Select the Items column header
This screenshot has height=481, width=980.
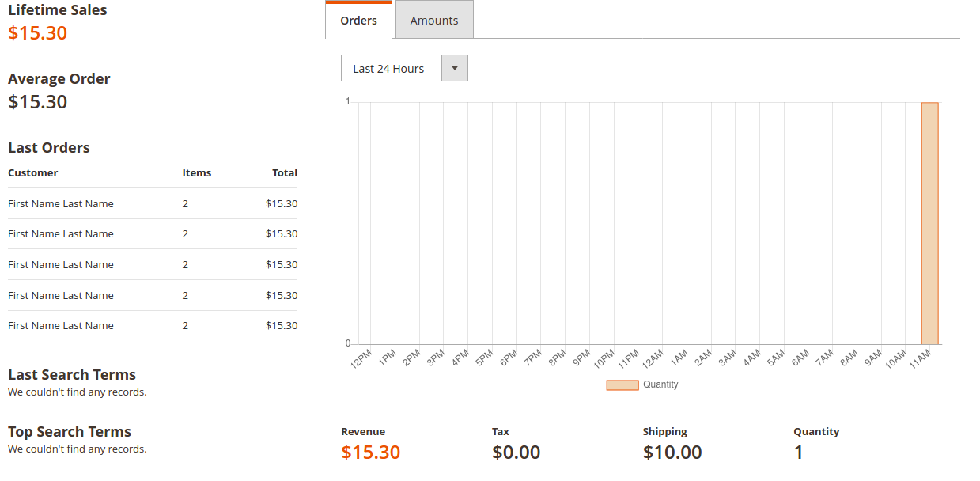196,172
